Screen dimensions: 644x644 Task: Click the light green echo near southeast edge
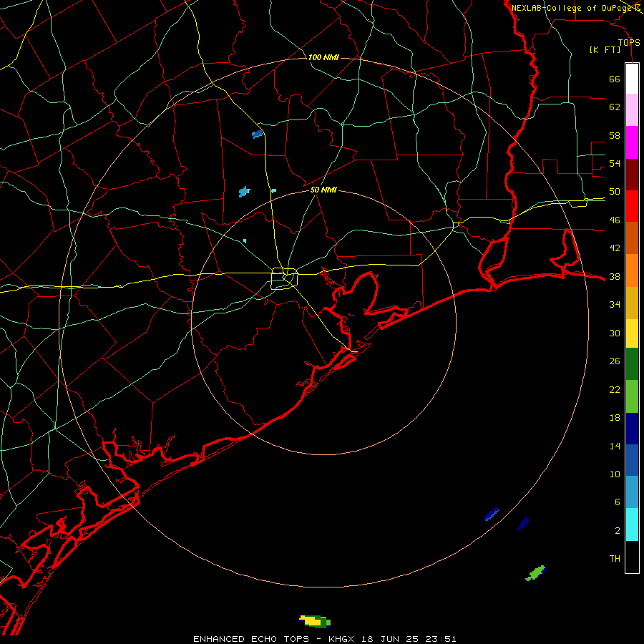tap(536, 573)
